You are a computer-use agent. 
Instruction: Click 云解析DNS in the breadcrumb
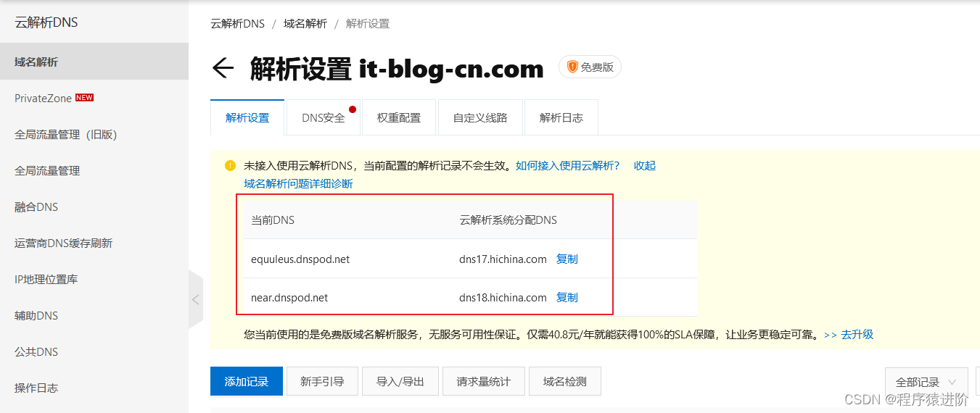click(238, 24)
